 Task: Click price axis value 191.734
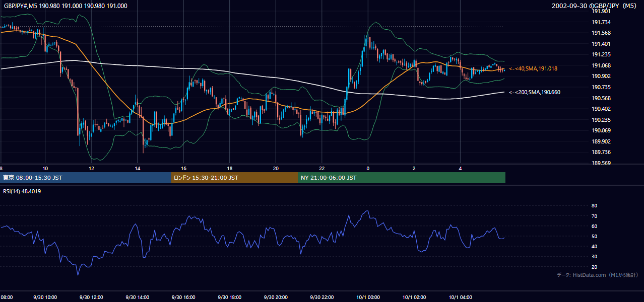coord(601,22)
